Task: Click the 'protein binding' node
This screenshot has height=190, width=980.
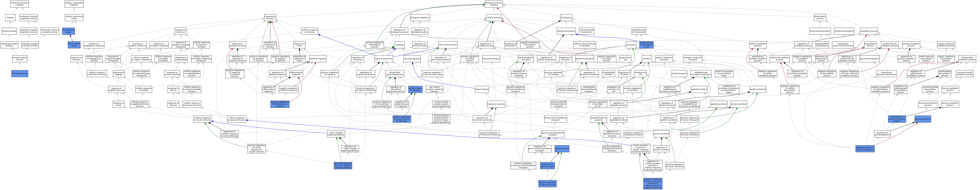Action: [9, 31]
